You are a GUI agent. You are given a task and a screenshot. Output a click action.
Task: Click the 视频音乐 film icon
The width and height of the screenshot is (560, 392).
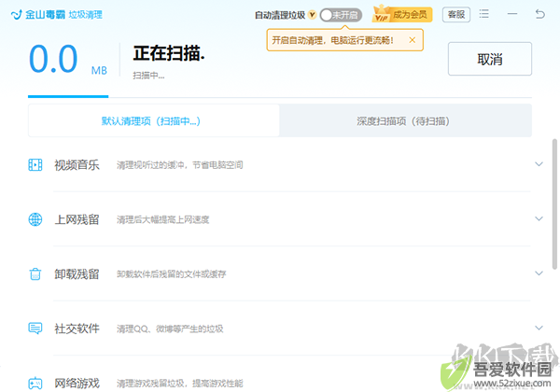click(x=35, y=164)
